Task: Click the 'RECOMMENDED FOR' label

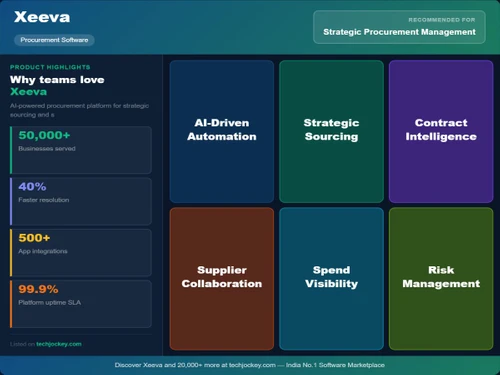Action: (x=442, y=20)
